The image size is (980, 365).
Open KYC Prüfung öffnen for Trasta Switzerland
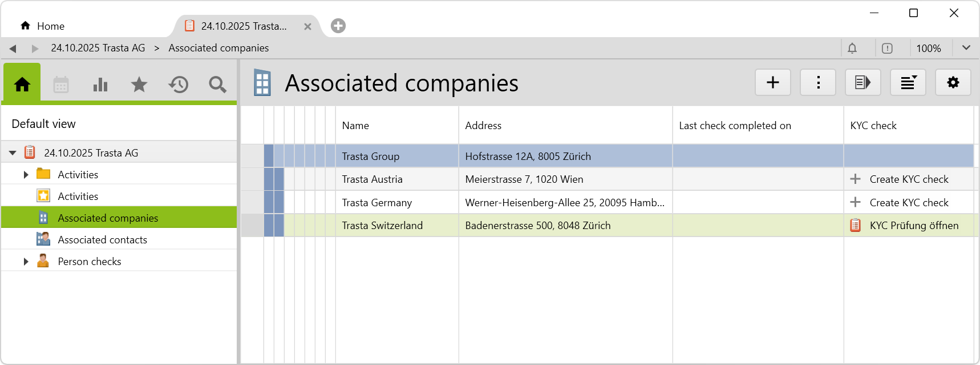913,226
